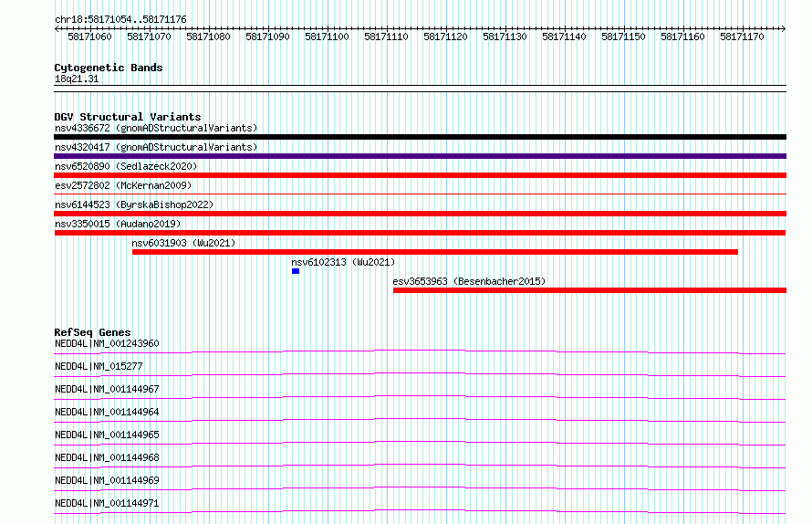Image resolution: width=812 pixels, height=524 pixels.
Task: Select the esv2572802 McKernan2009 thin line
Action: (420, 194)
